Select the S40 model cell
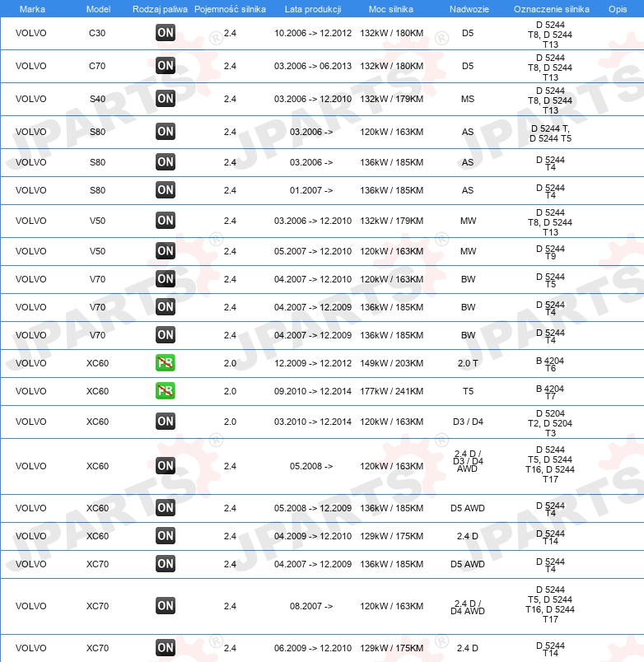The width and height of the screenshot is (644, 662). [97, 99]
